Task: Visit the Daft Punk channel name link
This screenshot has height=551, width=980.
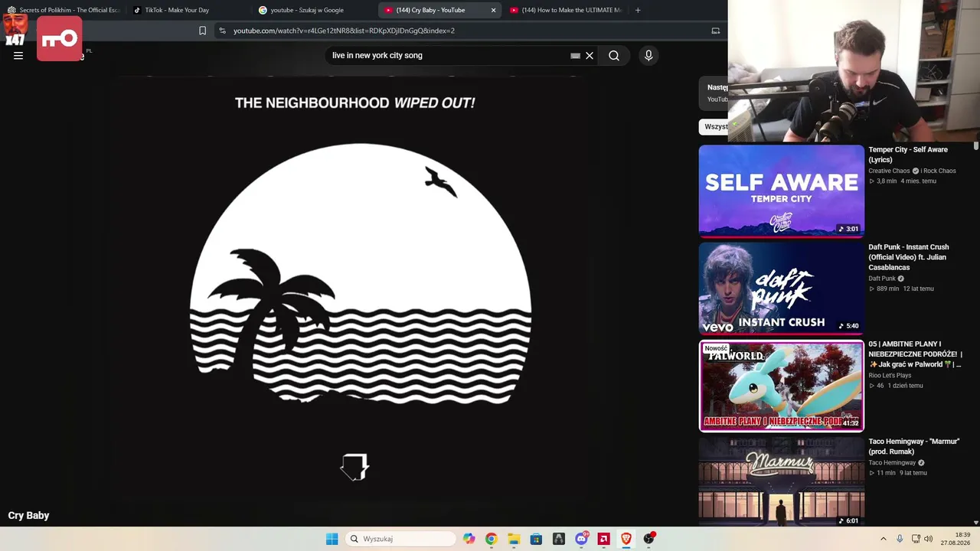Action: click(882, 279)
